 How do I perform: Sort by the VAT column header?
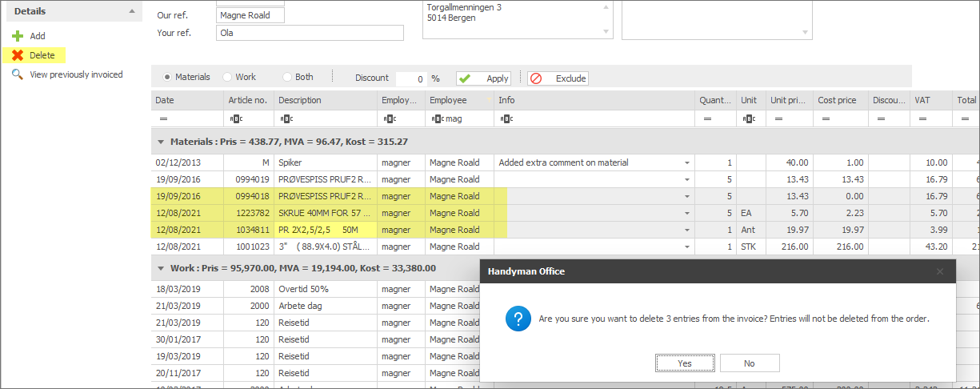pyautogui.click(x=931, y=100)
